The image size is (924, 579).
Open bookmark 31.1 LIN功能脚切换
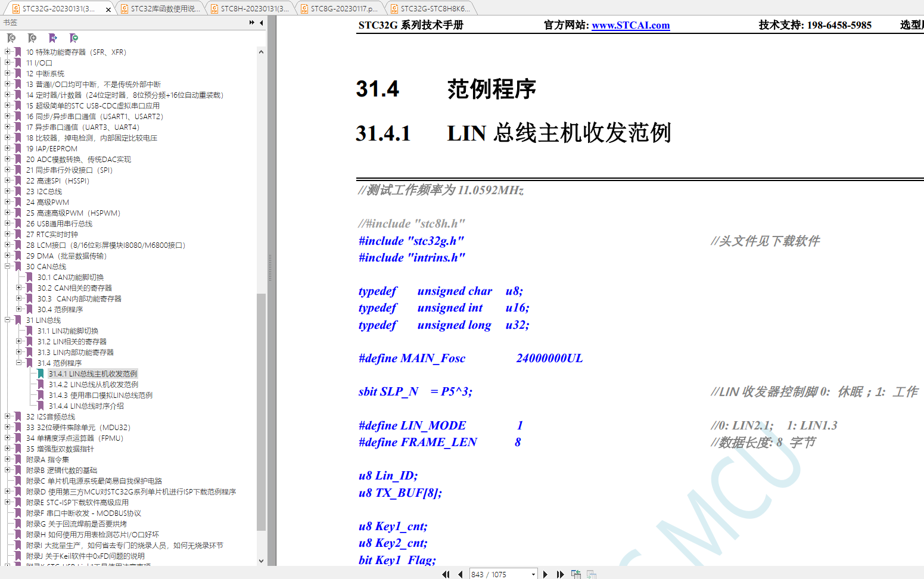point(68,331)
